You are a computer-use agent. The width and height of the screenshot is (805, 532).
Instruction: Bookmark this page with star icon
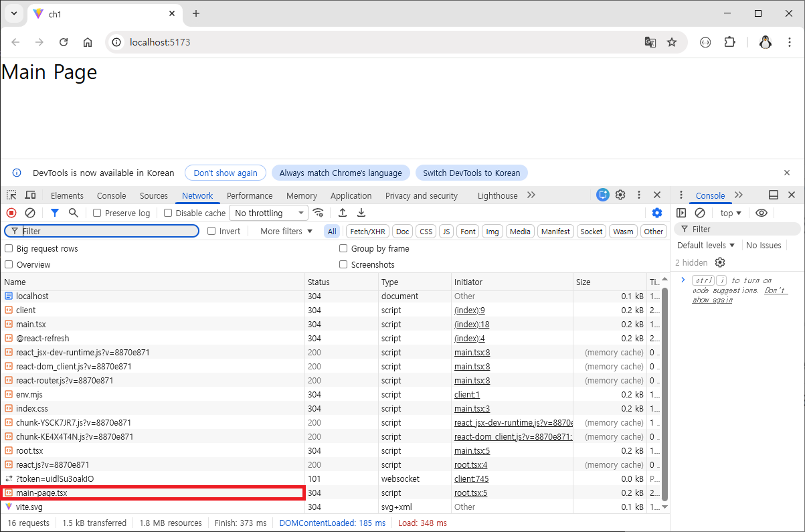pos(672,42)
